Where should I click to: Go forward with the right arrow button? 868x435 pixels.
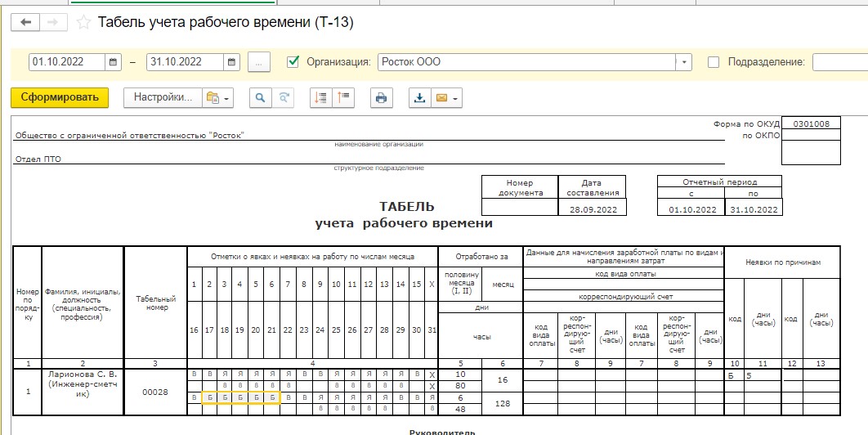coord(54,22)
